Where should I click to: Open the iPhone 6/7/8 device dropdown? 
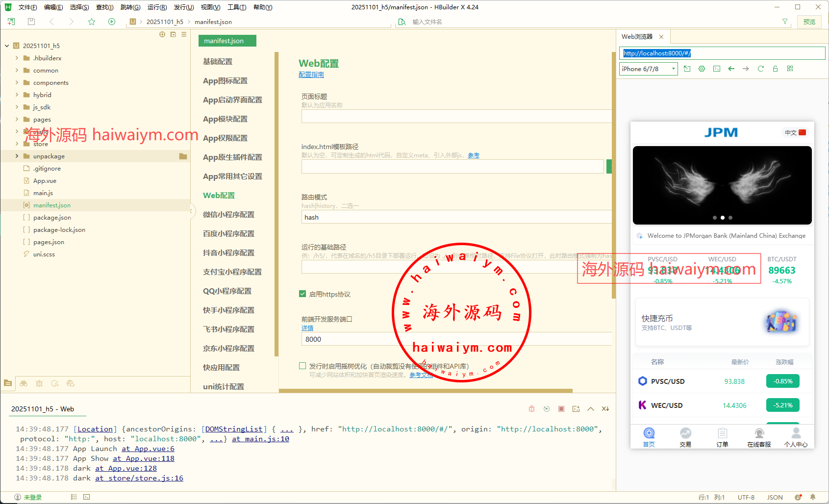648,69
